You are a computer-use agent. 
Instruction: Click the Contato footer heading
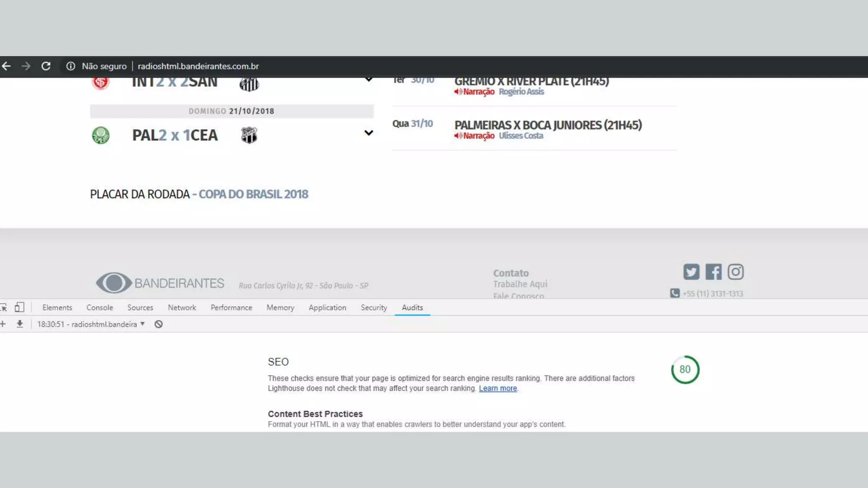point(511,273)
